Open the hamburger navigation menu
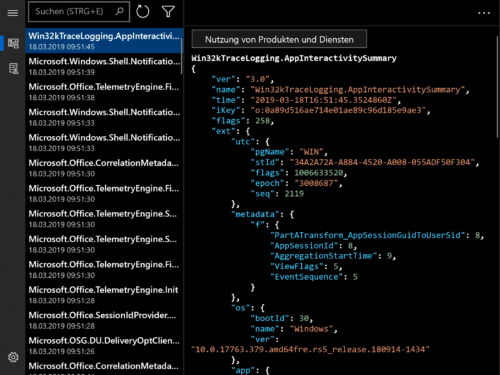 (13, 13)
